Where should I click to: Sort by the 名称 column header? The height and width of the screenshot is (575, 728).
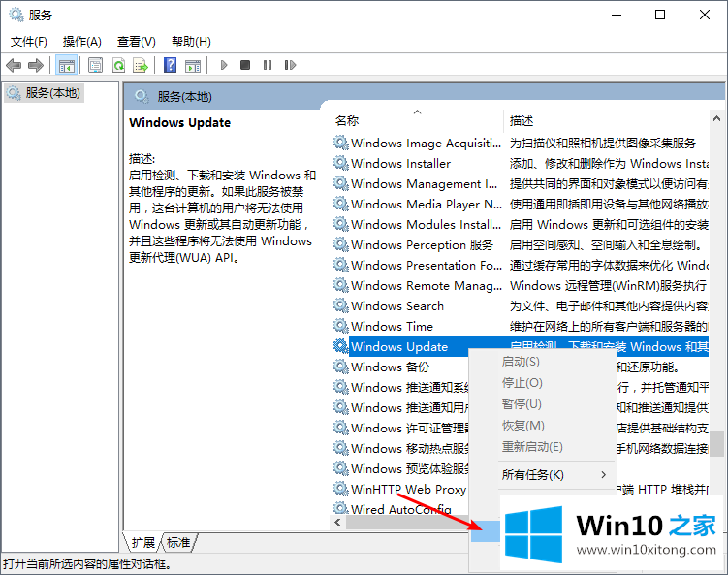pyautogui.click(x=418, y=121)
